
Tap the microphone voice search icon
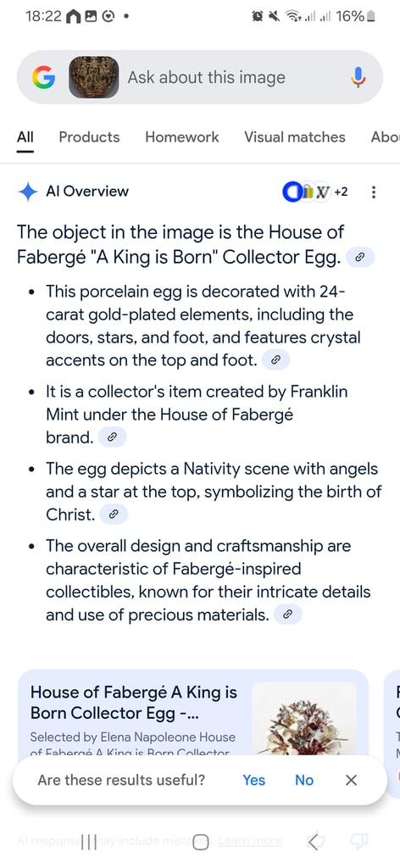click(x=358, y=77)
